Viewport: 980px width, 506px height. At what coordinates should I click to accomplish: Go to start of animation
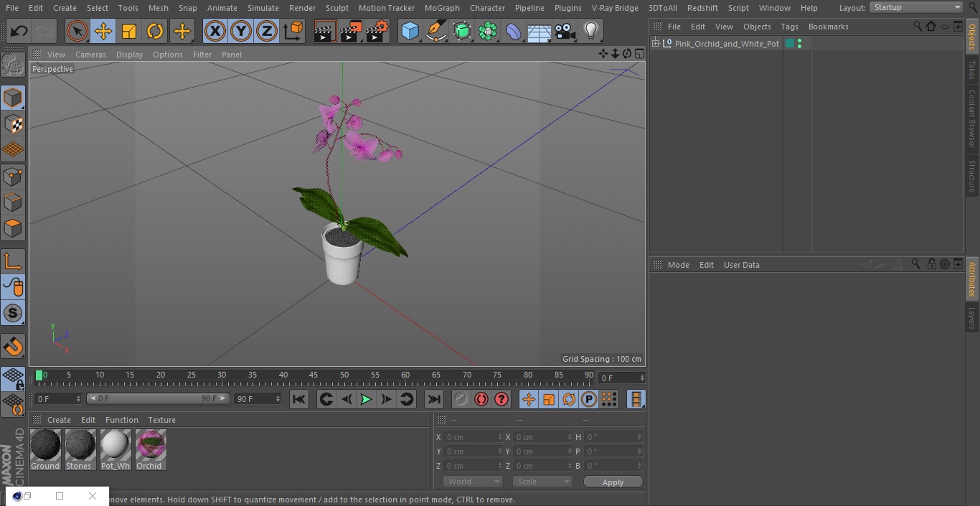pyautogui.click(x=299, y=399)
